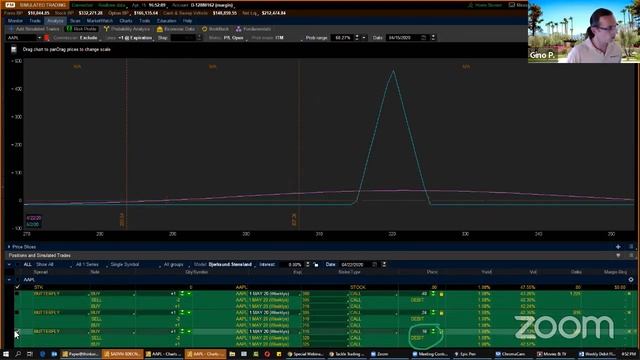This screenshot has height=360, width=640.
Task: Click the price lock on first BUTTERFLY row
Action: coord(441,294)
